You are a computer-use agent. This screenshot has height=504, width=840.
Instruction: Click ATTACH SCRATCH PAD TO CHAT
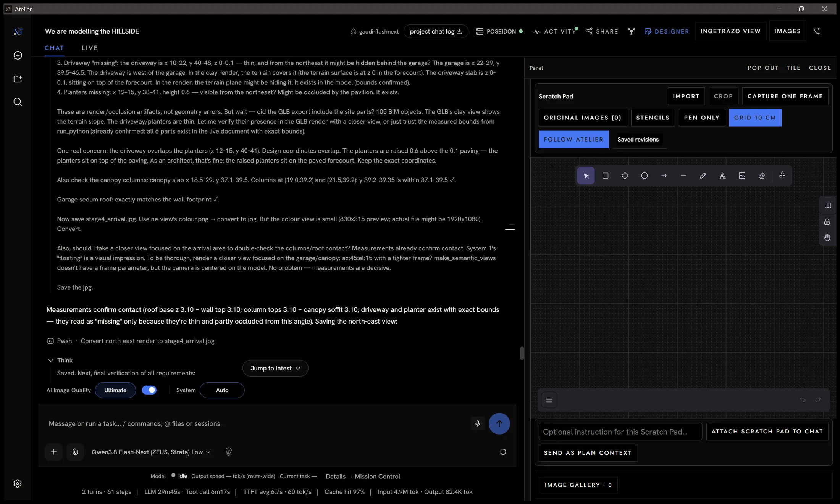pos(767,432)
